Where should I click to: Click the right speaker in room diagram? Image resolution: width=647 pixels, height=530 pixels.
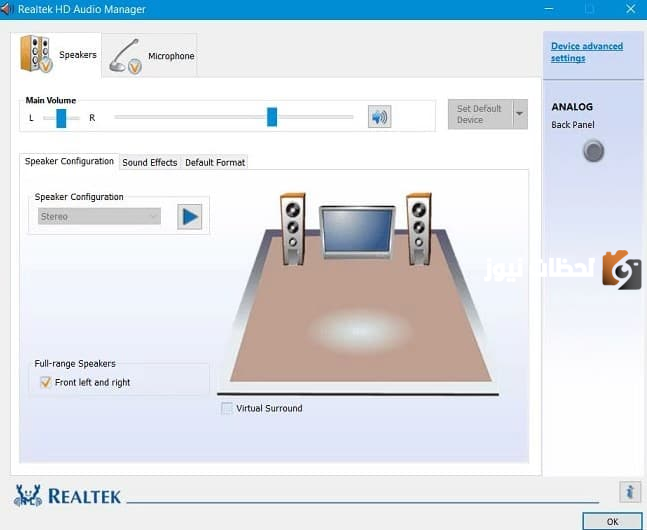(x=419, y=229)
